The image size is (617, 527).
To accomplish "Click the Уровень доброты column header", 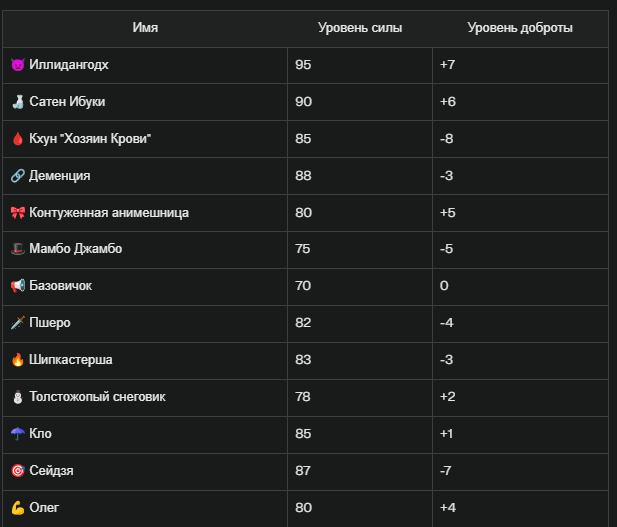I will pos(520,28).
